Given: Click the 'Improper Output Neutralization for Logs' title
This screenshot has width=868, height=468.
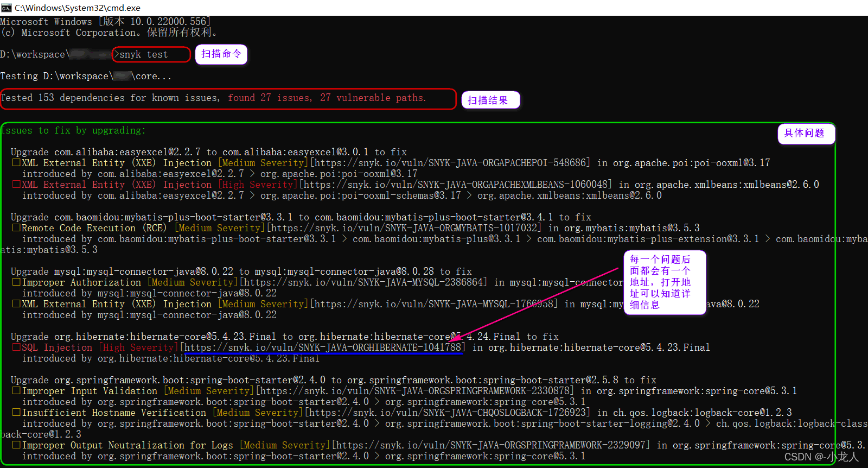Looking at the screenshot, I should pyautogui.click(x=127, y=445).
